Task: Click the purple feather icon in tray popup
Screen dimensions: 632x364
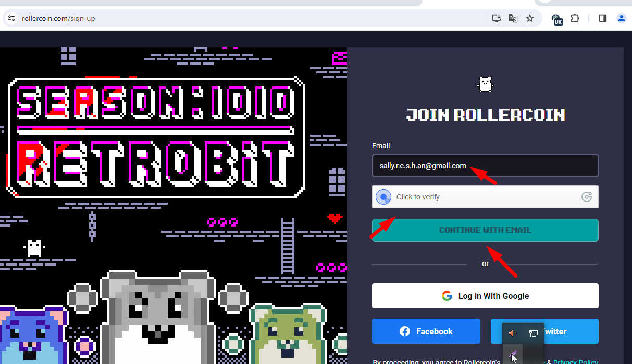Action: click(512, 354)
